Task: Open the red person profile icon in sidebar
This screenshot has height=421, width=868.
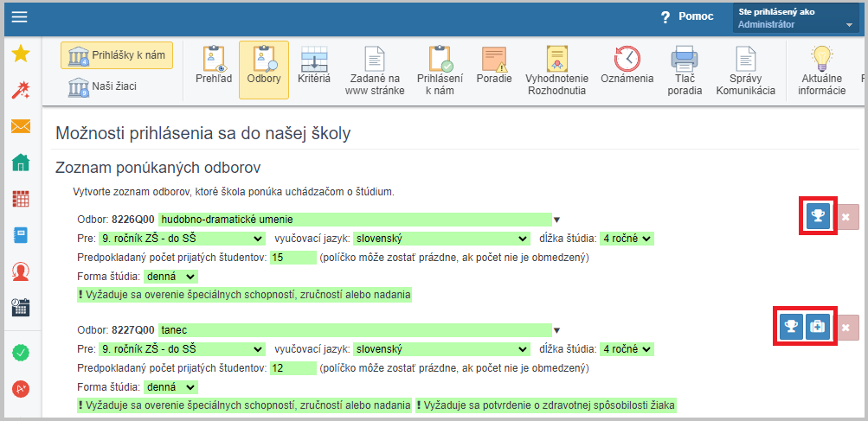Action: click(x=21, y=271)
